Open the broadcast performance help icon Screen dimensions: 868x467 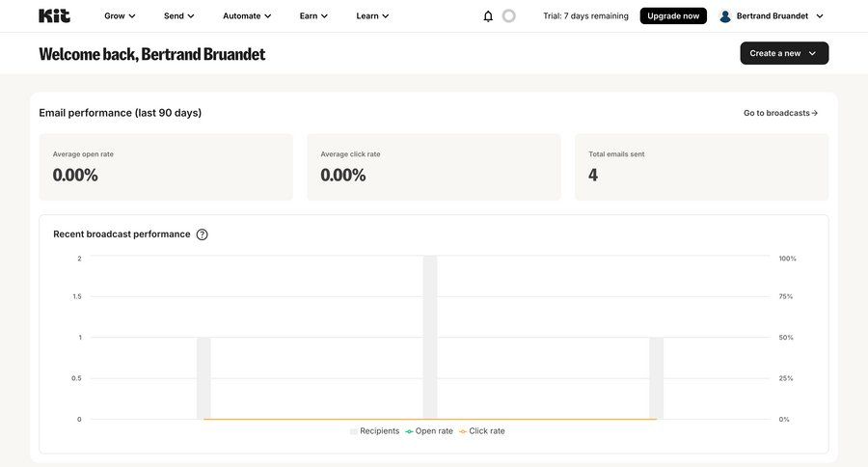pos(202,234)
